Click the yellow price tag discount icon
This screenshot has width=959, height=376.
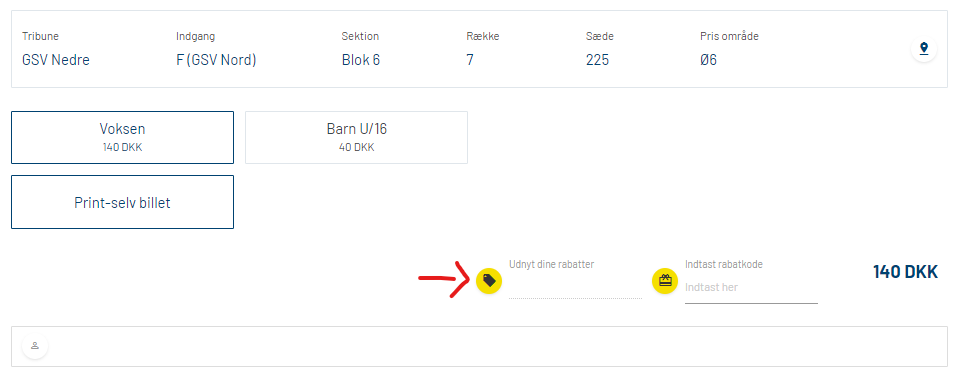tap(489, 281)
